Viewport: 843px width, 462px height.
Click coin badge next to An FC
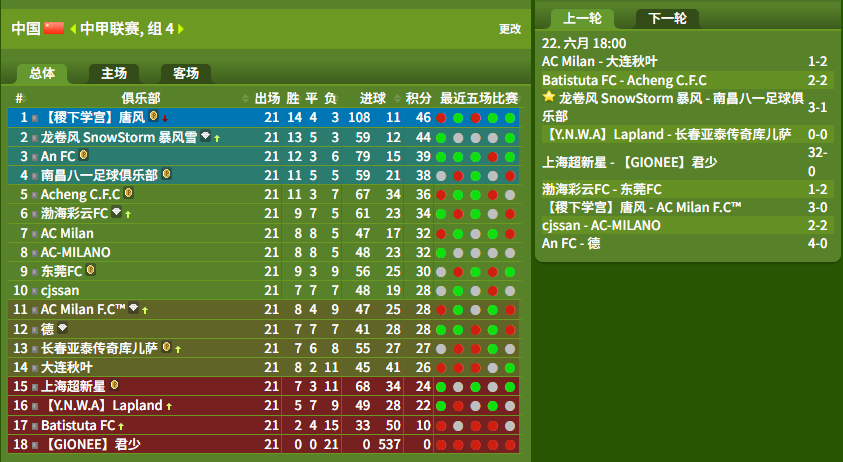pos(83,155)
